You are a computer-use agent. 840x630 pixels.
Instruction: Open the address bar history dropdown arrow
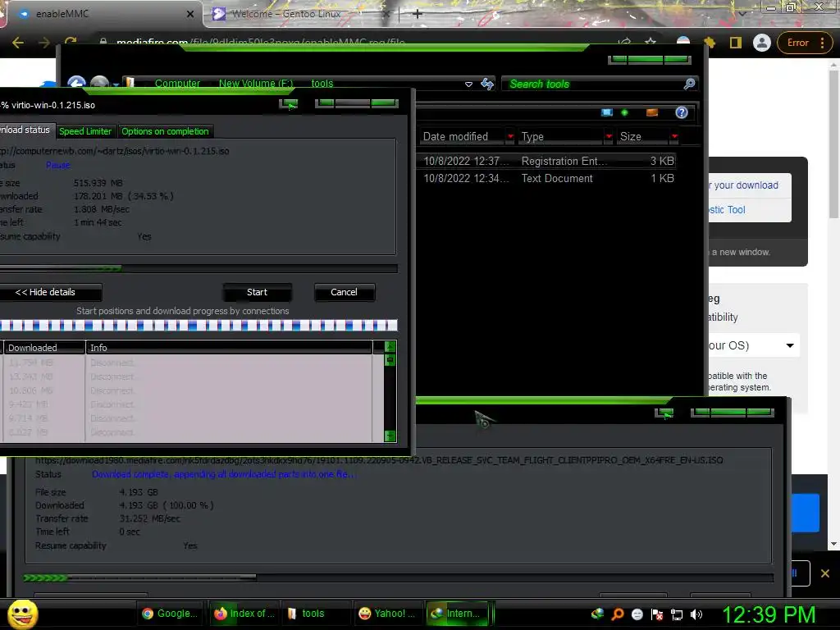pyautogui.click(x=468, y=84)
